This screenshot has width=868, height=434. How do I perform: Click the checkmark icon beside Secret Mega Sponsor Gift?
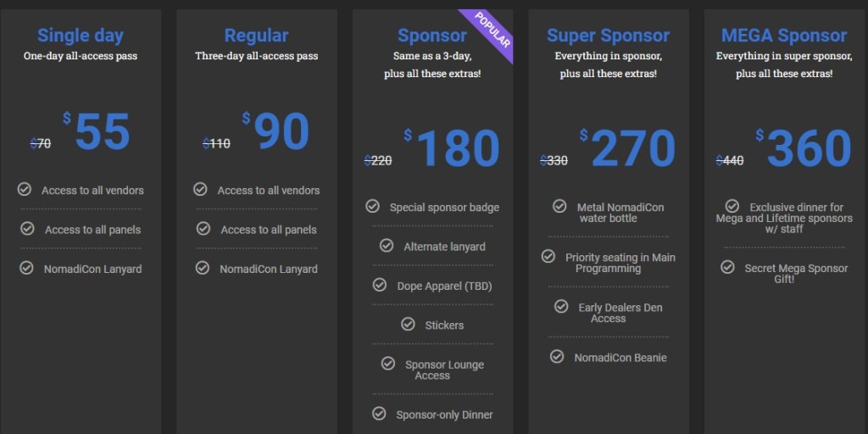727,267
